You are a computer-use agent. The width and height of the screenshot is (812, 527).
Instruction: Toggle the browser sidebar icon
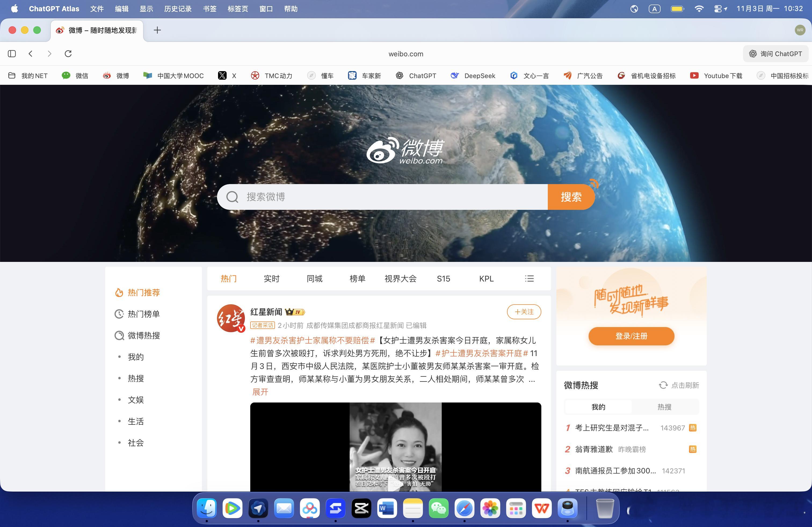(x=12, y=53)
